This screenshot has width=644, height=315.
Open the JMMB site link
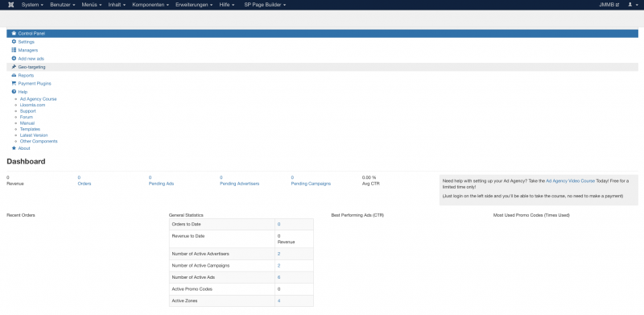pos(609,5)
